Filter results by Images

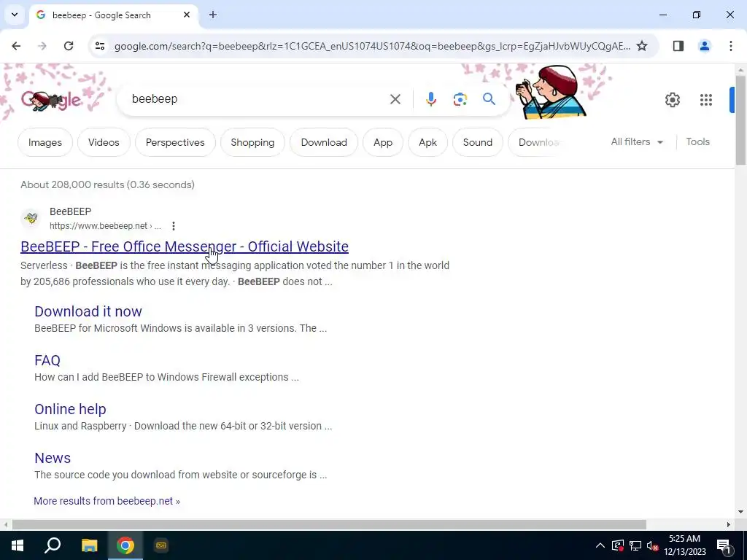pyautogui.click(x=44, y=142)
